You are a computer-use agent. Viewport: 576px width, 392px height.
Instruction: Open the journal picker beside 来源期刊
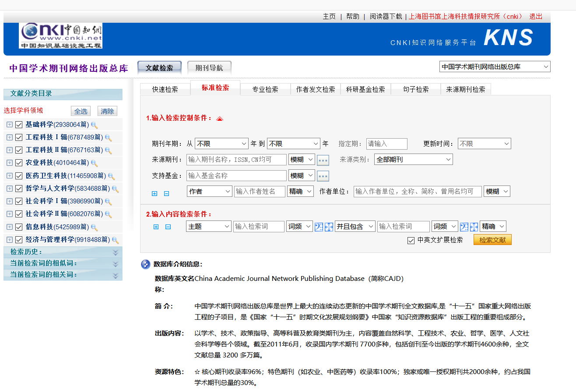[323, 160]
